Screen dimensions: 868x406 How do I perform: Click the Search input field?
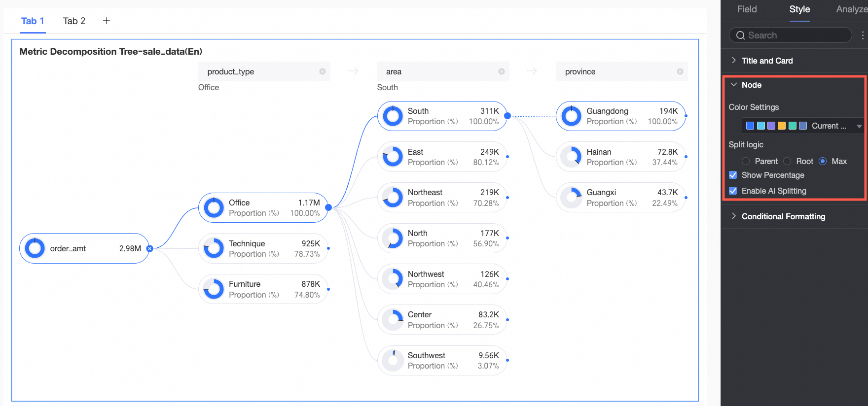coord(791,35)
